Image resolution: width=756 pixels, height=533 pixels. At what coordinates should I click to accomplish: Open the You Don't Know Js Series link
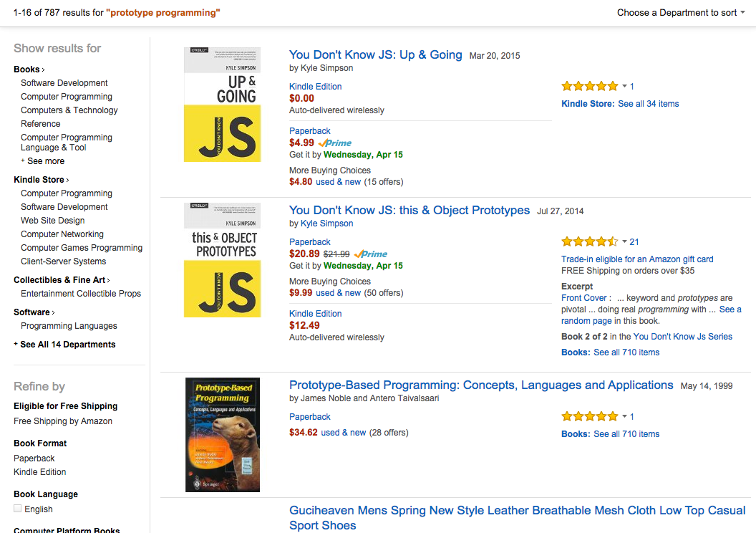683,336
